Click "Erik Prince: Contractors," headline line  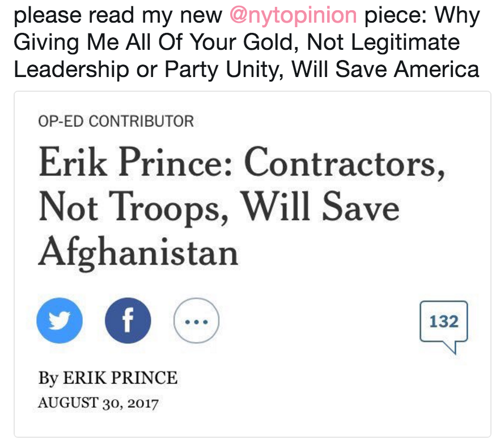click(241, 163)
